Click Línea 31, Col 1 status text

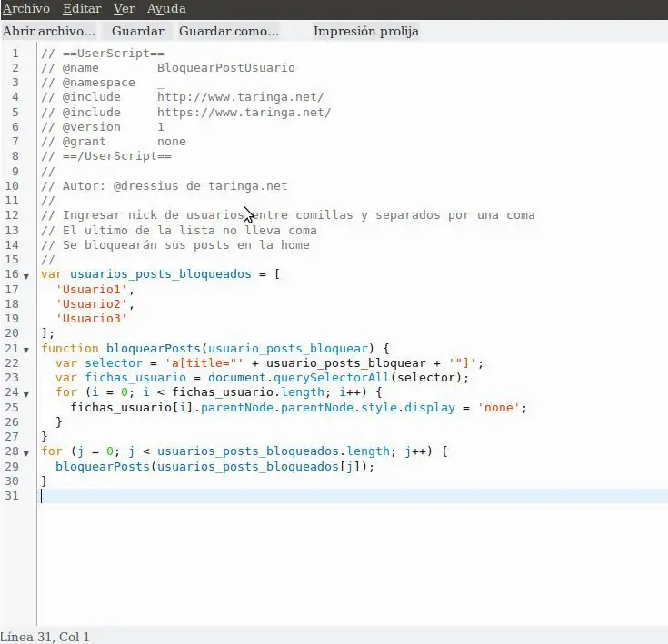(x=45, y=637)
